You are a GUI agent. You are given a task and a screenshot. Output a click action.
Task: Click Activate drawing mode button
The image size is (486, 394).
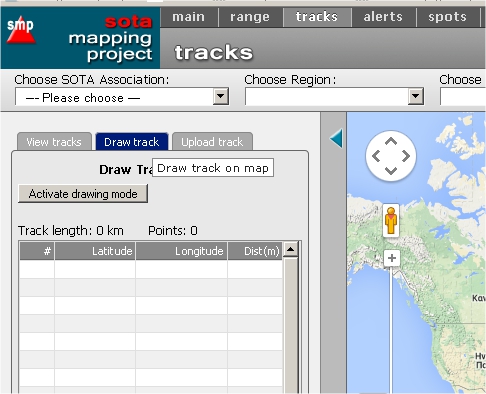(x=83, y=194)
